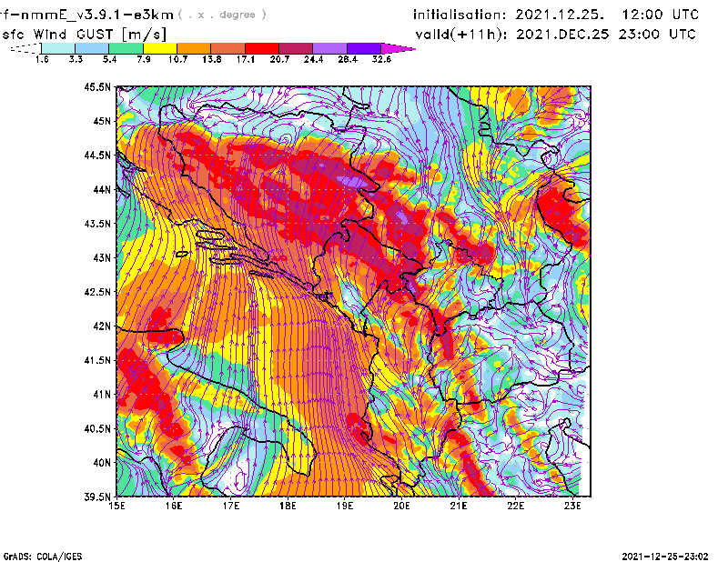Click the legend value 17.1
Screen dimensions: 728x562
(246, 59)
